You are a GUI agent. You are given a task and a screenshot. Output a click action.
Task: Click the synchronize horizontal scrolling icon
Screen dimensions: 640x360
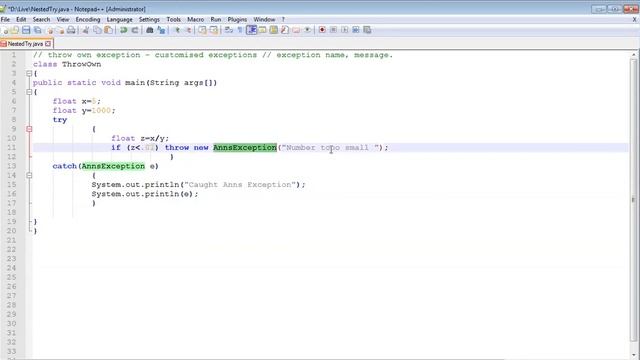click(x=213, y=30)
